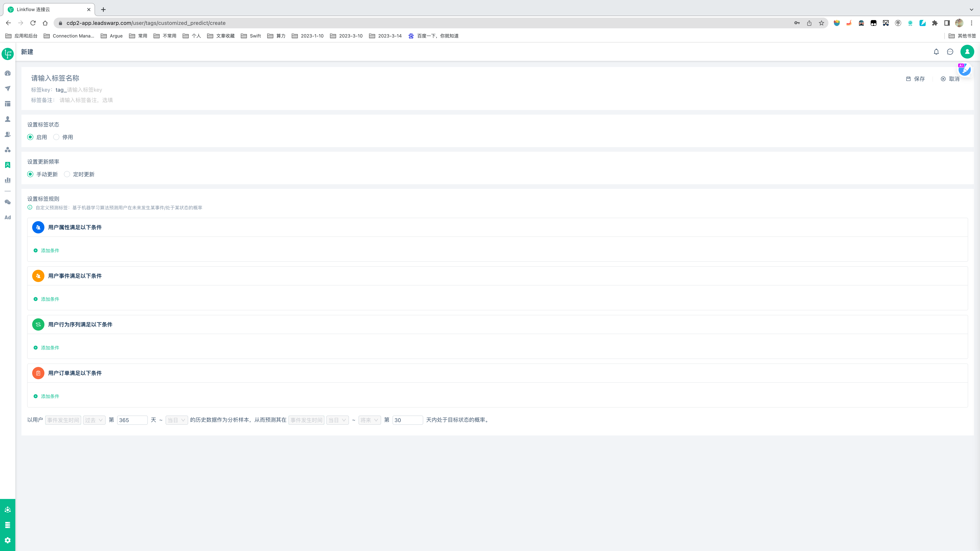
Task: Click the blue user attribute condition icon
Action: (38, 227)
